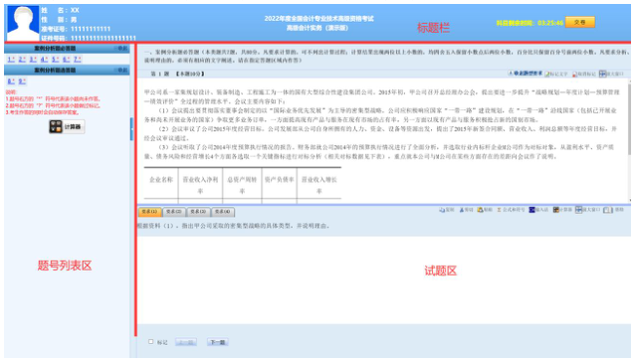
Task: Go to question 6 in the list
Action: click(x=66, y=60)
